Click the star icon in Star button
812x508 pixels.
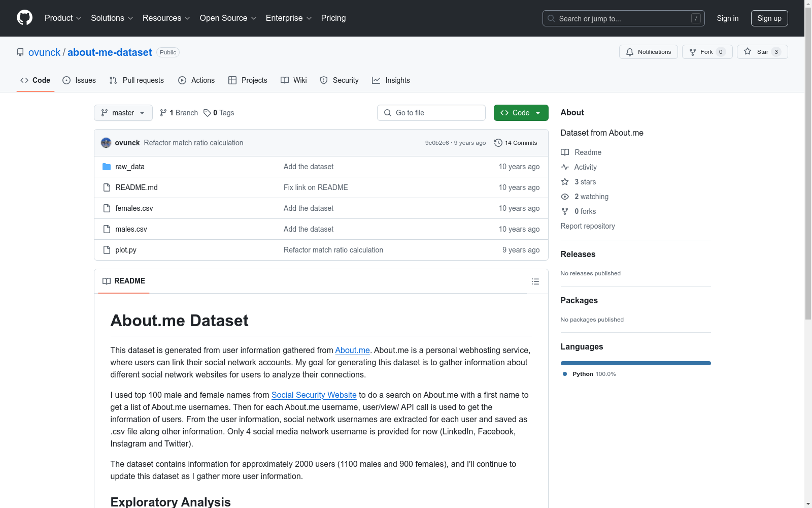click(748, 51)
